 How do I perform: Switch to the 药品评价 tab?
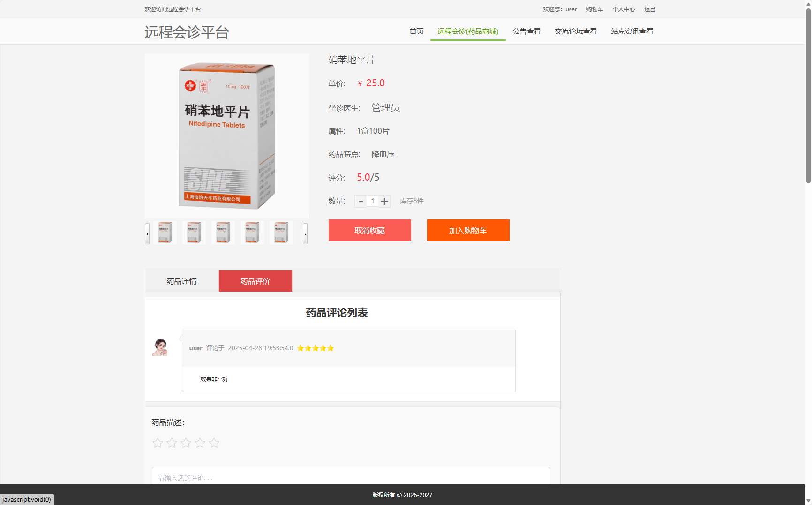[255, 280]
